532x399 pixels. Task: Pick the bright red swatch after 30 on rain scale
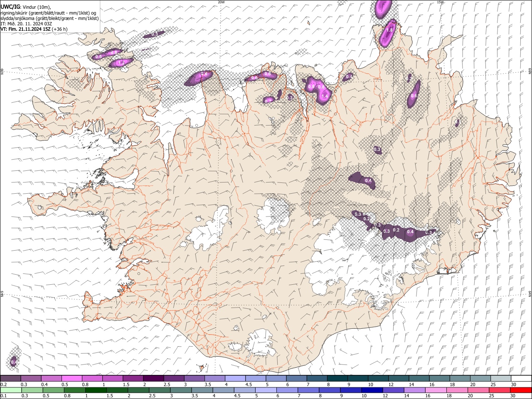521,390
